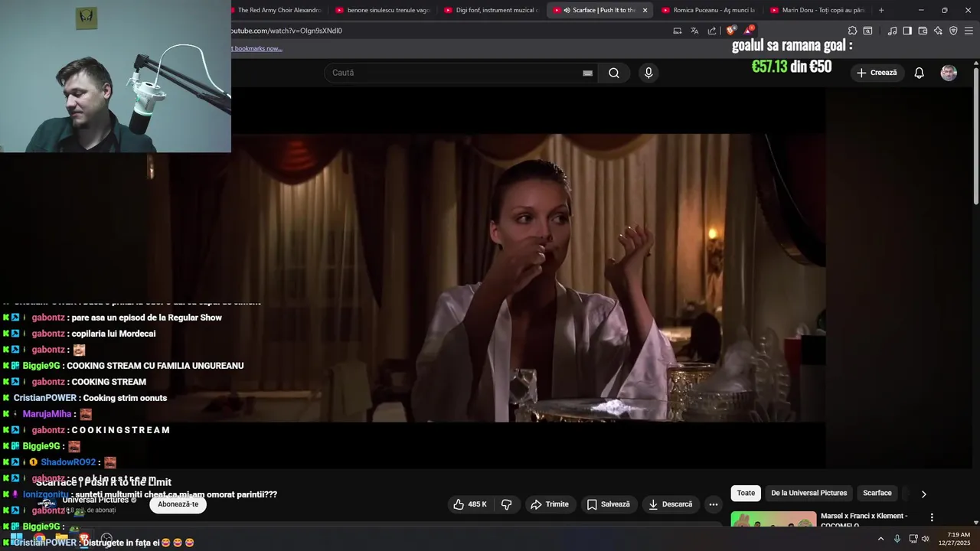Click the bookmarks now link in bookmarks bar
Image resolution: width=980 pixels, height=551 pixels.
pyautogui.click(x=257, y=48)
